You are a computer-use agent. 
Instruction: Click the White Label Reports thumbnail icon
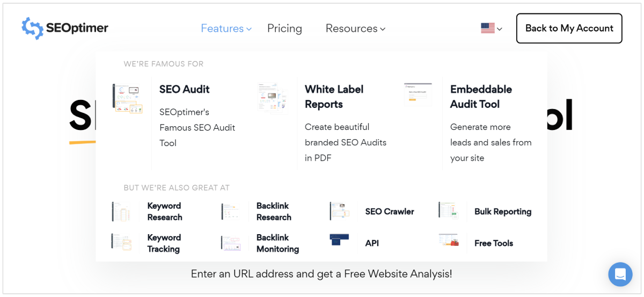[273, 98]
